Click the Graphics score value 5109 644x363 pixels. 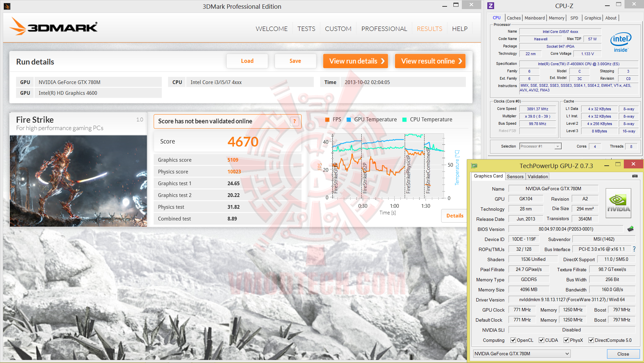tap(233, 160)
